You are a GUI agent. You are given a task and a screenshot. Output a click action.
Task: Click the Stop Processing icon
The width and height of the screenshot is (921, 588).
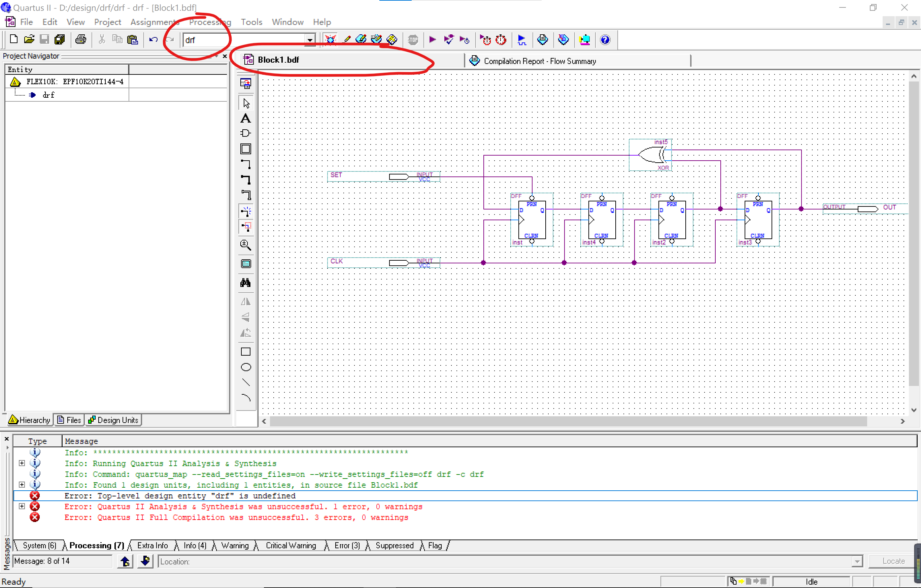pyautogui.click(x=413, y=40)
